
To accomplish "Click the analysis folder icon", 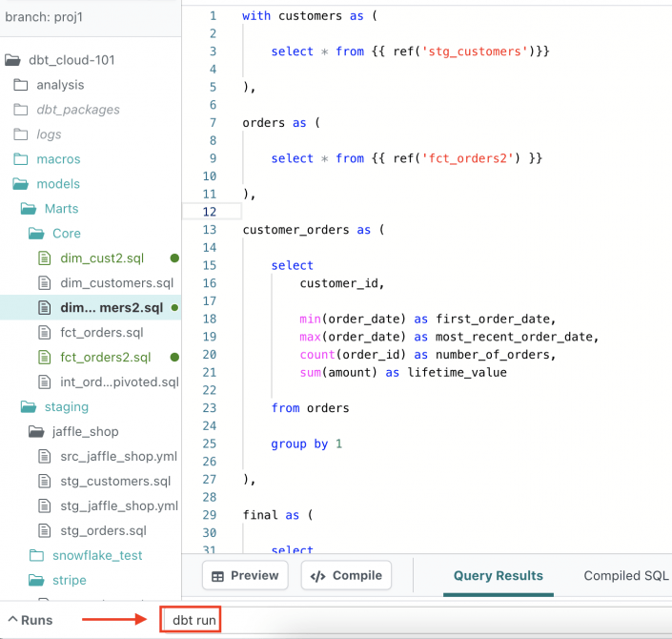I will click(21, 85).
